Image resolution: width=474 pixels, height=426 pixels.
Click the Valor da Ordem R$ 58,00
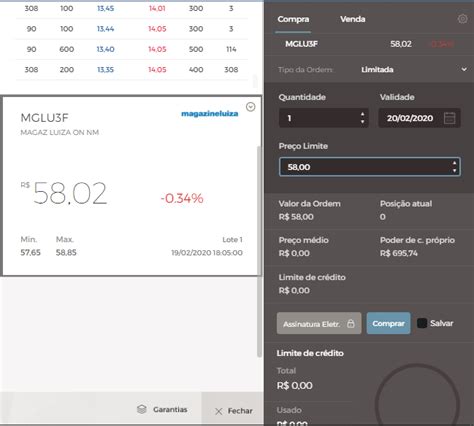pos(296,217)
